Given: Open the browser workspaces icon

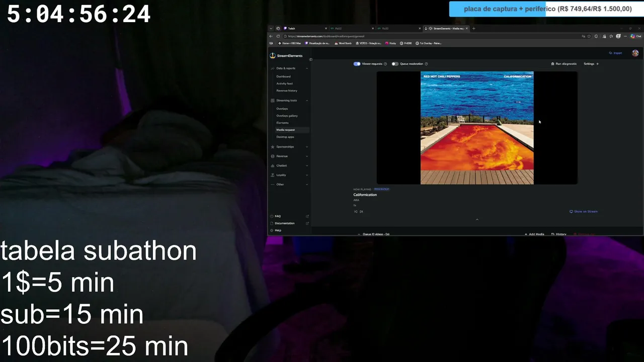Looking at the screenshot, I should (278, 28).
